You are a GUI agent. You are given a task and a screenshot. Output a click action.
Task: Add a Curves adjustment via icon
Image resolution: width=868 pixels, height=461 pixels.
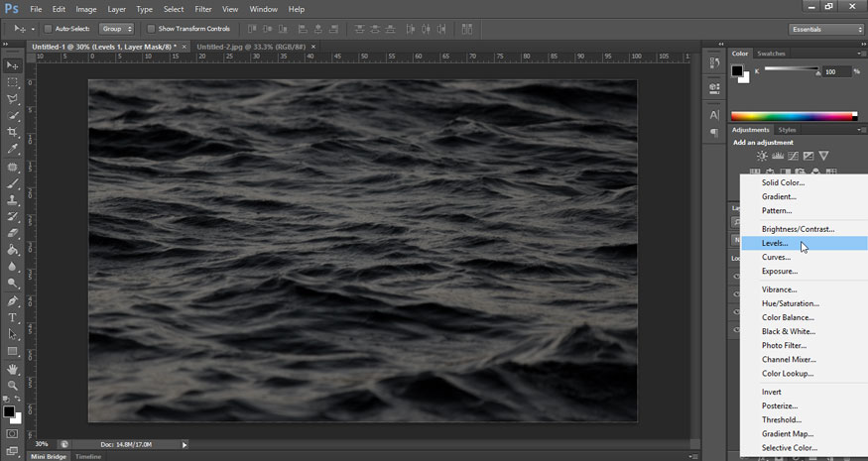tap(794, 156)
